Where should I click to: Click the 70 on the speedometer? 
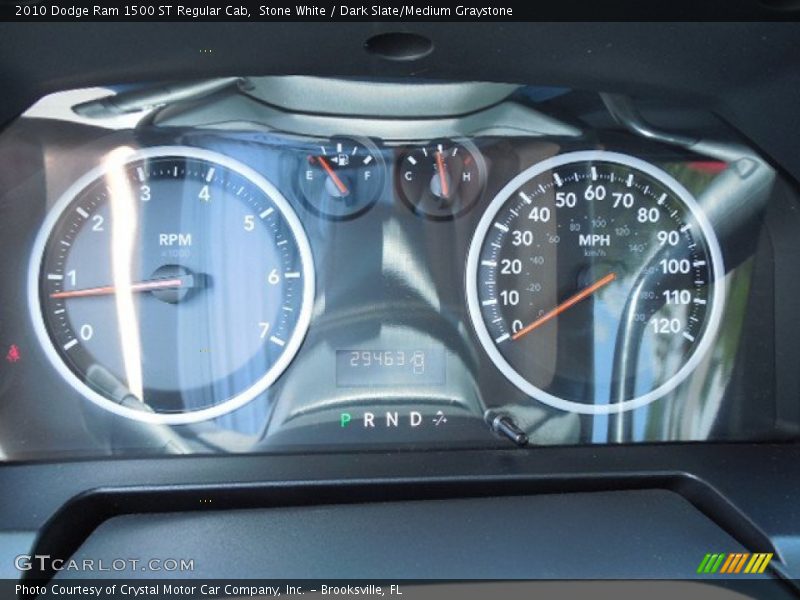coord(623,201)
